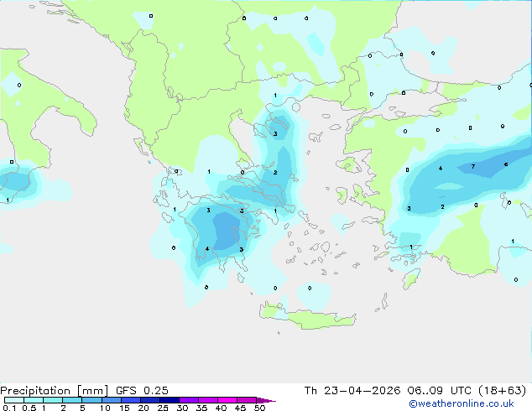This screenshot has height=411, width=532.
Task: Click the "50" legend scale label
Action: (259, 408)
